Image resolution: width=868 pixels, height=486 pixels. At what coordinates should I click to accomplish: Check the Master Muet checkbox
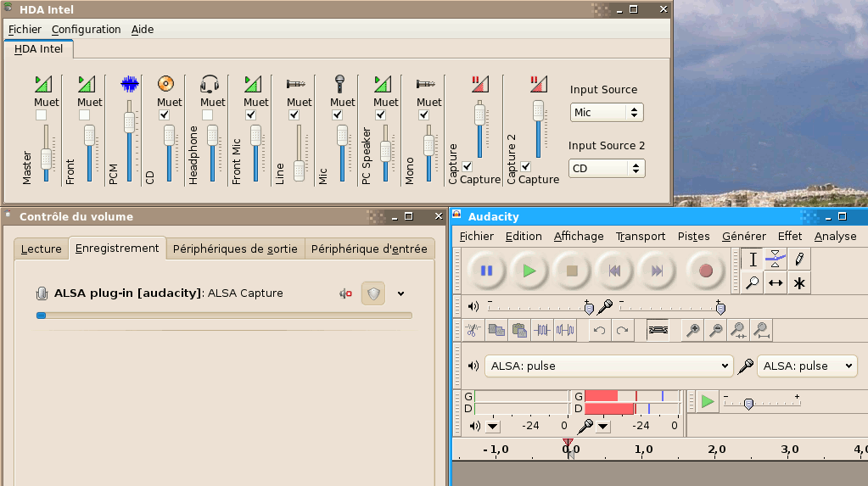click(41, 115)
